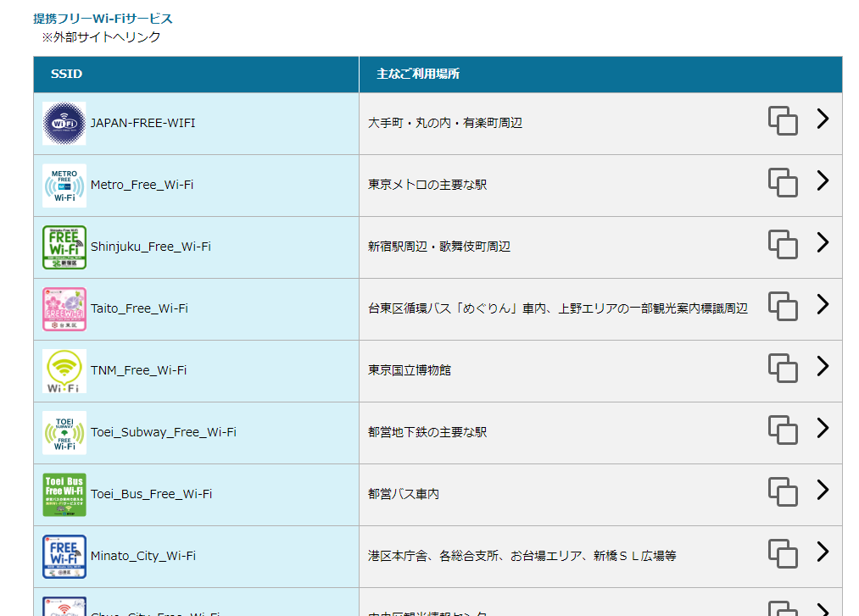Click the 都営バス車内 location text

pos(403,495)
